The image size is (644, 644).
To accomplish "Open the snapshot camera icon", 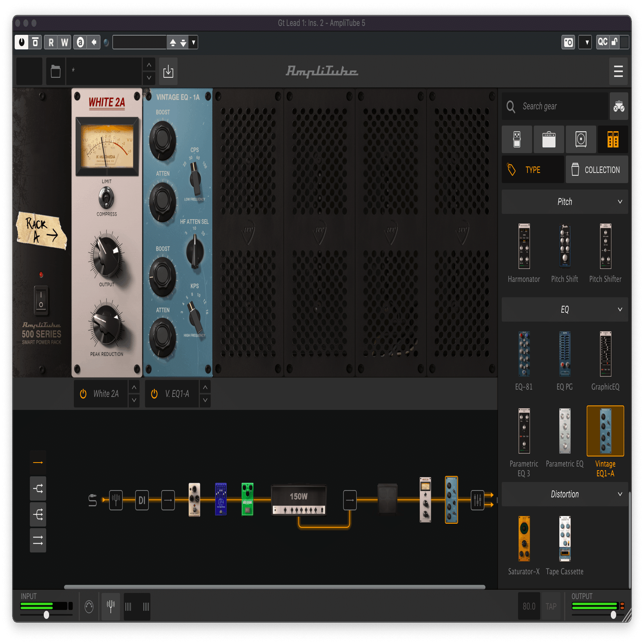I will (x=568, y=42).
